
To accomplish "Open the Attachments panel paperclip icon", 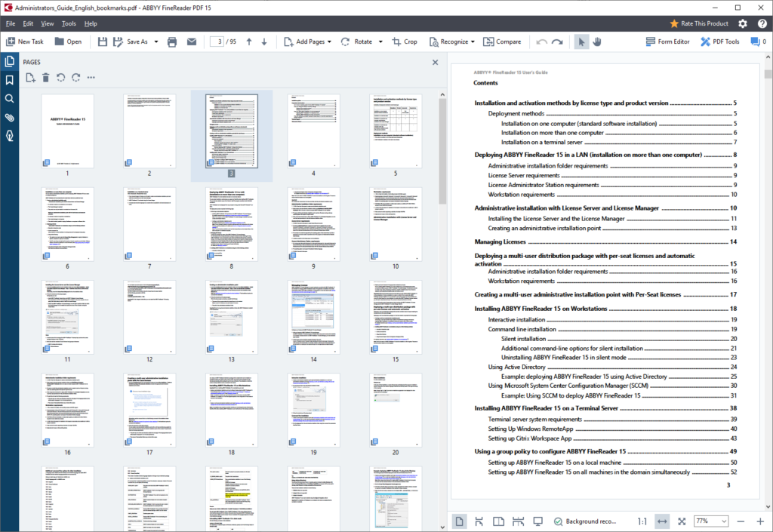I will tap(9, 117).
